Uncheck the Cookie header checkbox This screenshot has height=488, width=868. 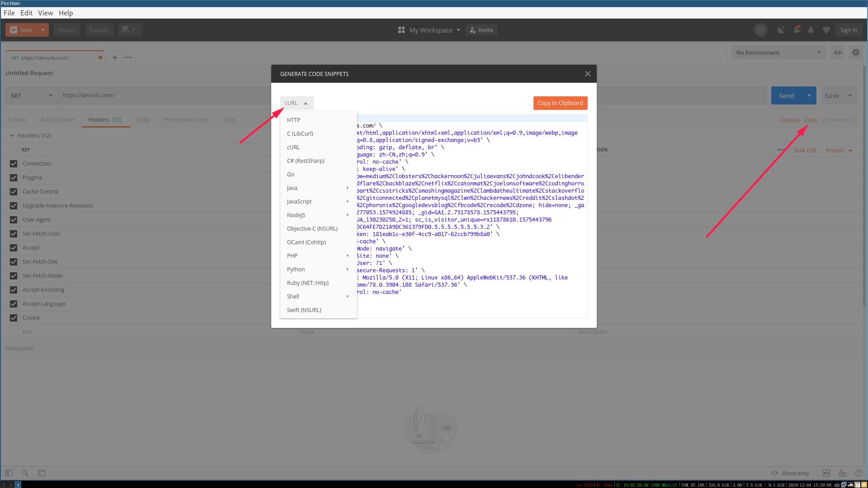pyautogui.click(x=14, y=318)
